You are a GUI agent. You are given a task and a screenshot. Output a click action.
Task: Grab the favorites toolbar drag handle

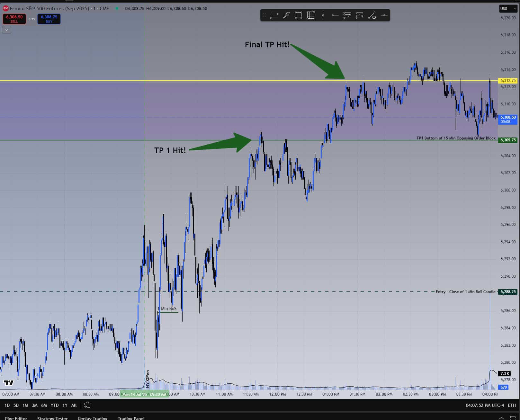(264, 15)
